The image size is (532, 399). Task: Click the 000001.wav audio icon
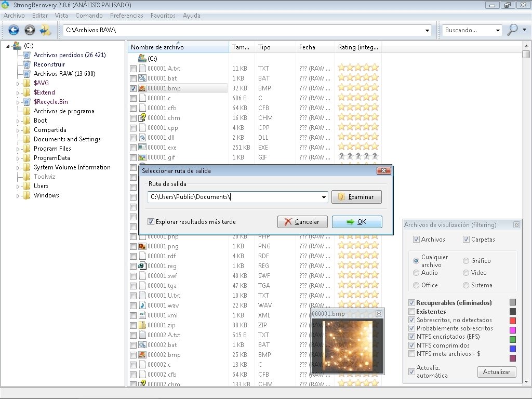click(142, 305)
